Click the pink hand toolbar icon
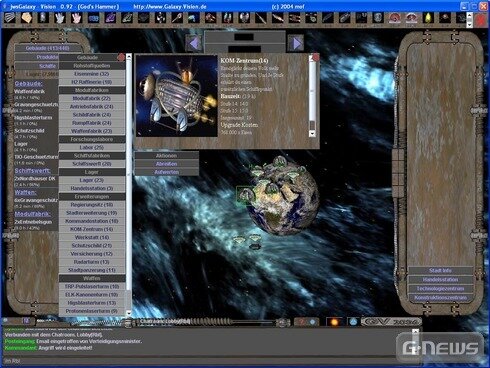 pyautogui.click(x=76, y=18)
